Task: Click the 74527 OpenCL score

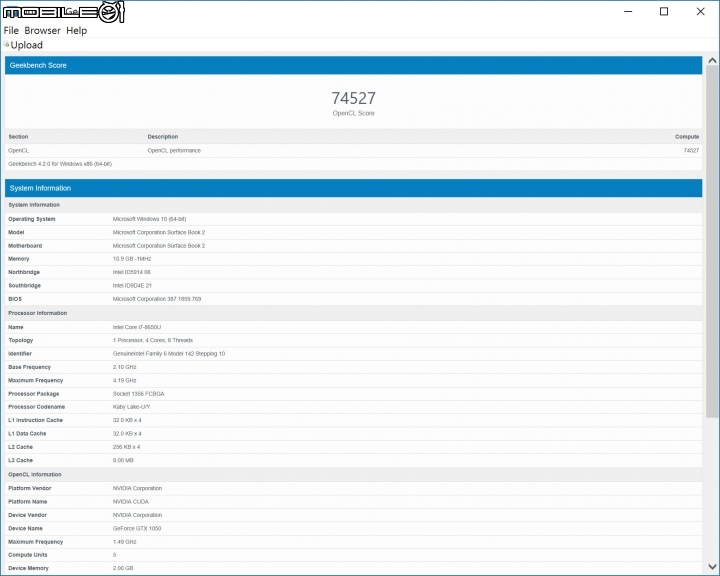Action: tap(354, 98)
